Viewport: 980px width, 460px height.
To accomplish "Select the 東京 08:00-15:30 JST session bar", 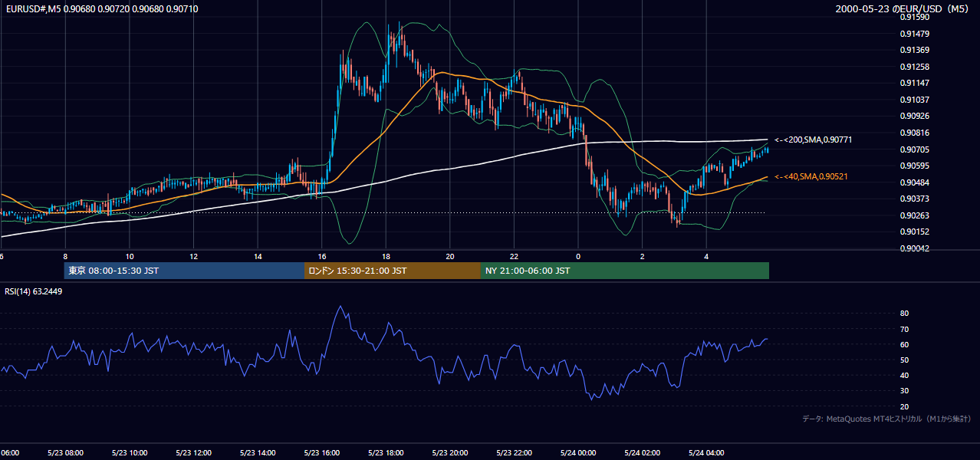I will click(x=184, y=271).
